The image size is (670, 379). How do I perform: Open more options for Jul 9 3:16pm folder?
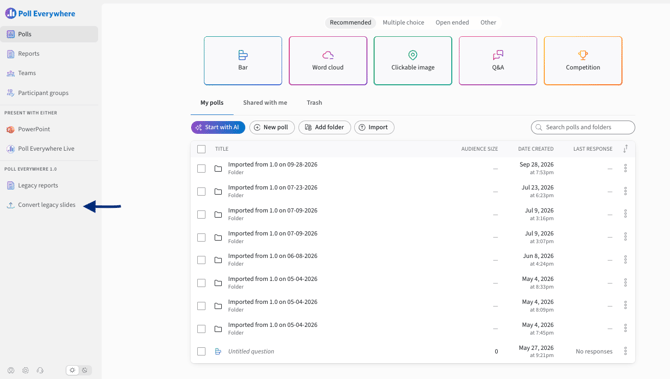[x=625, y=214]
